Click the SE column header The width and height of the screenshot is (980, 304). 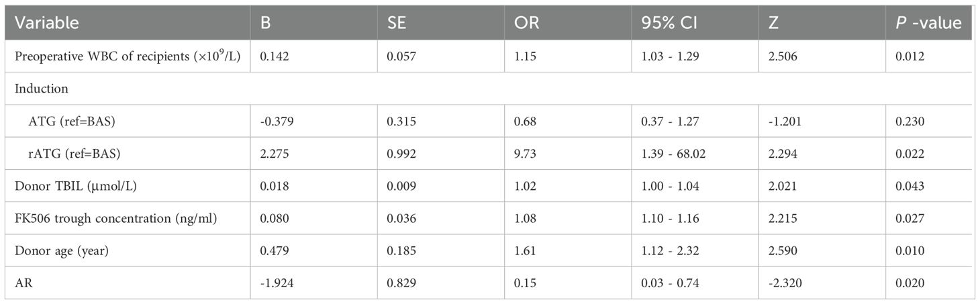(x=397, y=23)
